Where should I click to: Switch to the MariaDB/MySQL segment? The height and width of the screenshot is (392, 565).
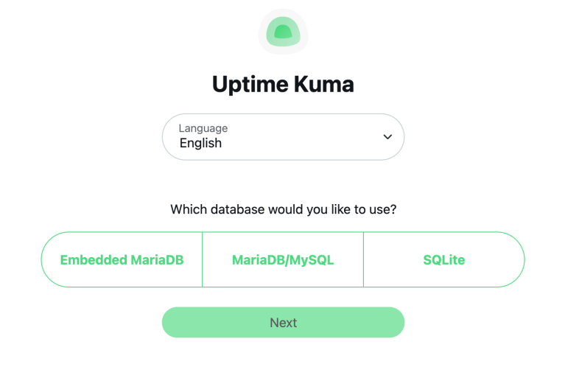tap(283, 260)
